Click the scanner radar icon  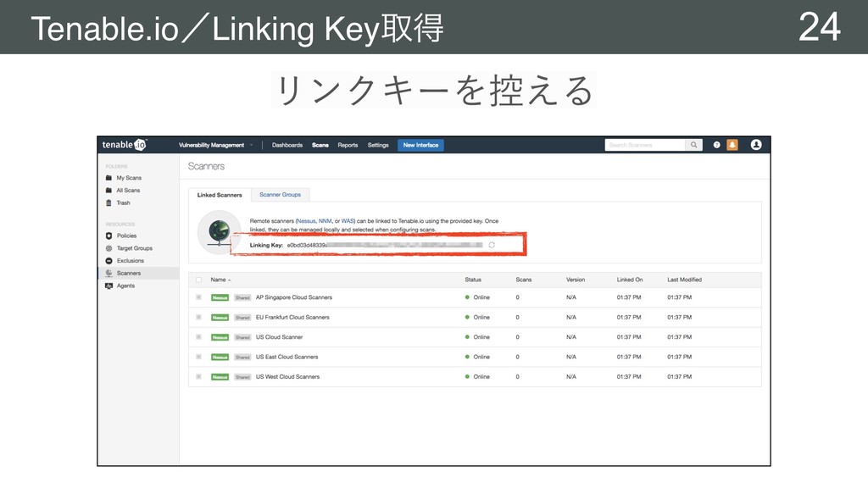point(219,232)
